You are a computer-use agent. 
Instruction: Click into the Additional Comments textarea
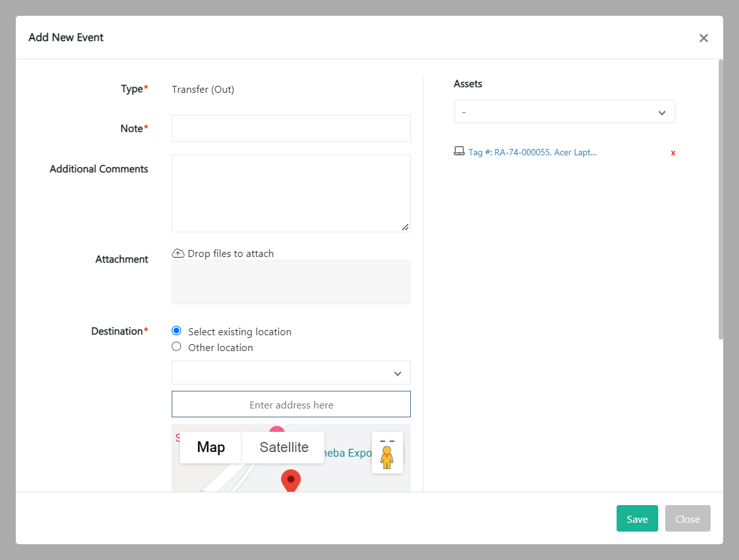(x=291, y=193)
